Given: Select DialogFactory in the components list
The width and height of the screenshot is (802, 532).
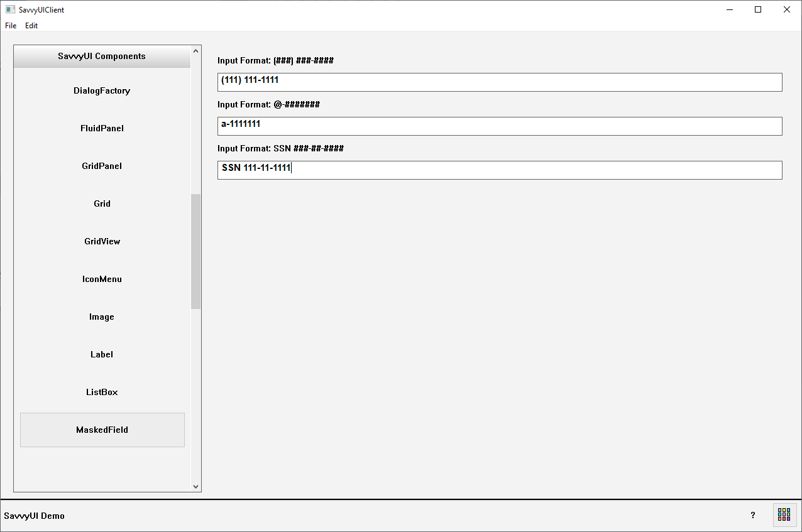Looking at the screenshot, I should (x=102, y=90).
